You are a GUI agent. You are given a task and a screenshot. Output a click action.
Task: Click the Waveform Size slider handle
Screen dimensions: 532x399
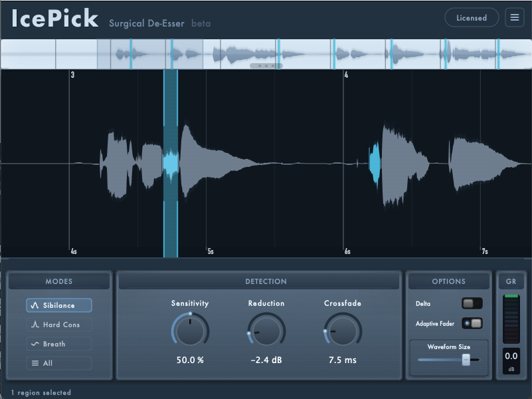(466, 361)
